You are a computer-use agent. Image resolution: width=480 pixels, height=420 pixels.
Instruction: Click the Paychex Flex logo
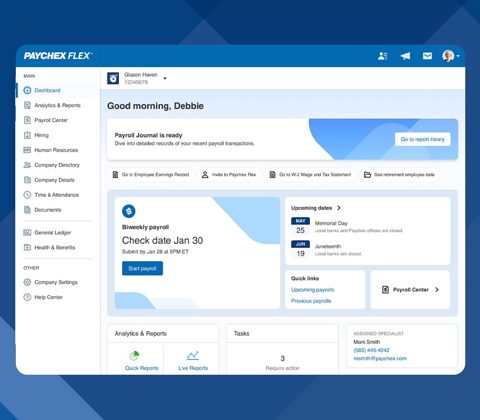58,56
